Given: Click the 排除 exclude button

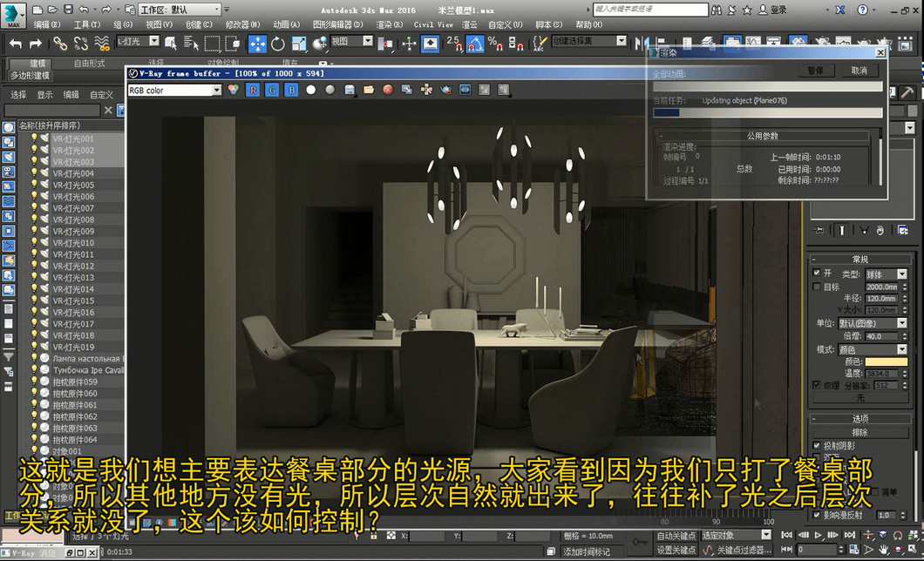Looking at the screenshot, I should pos(860,432).
